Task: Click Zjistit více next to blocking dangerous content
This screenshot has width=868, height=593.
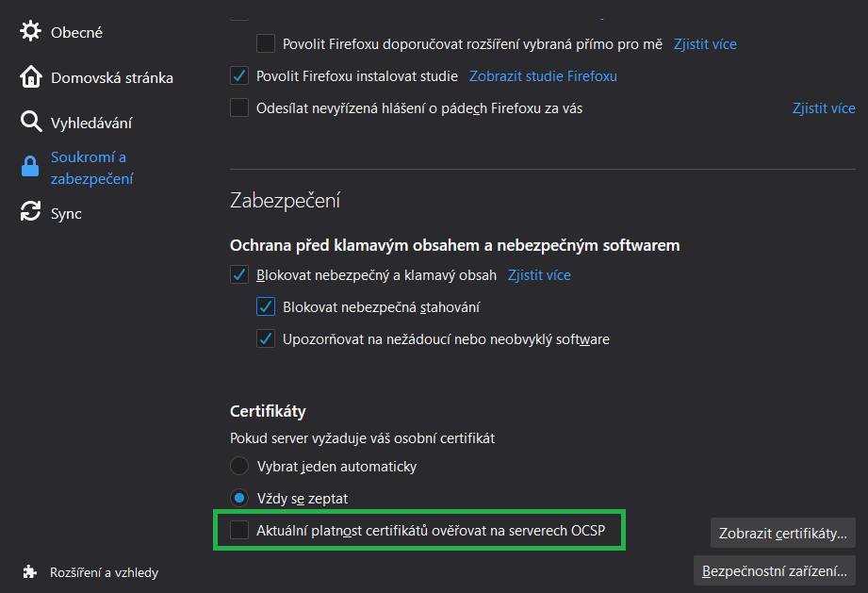Action: (x=539, y=275)
